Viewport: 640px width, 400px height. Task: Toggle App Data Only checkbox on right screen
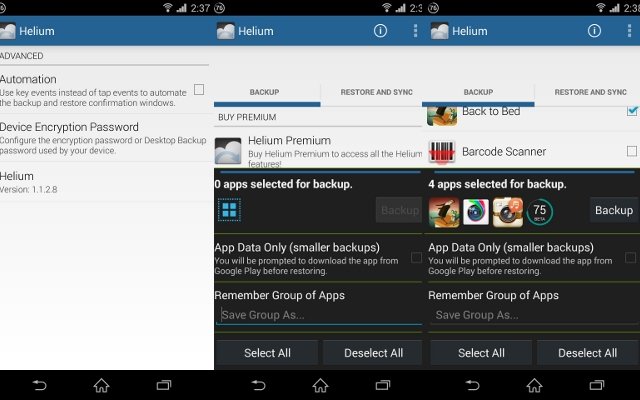coord(630,258)
